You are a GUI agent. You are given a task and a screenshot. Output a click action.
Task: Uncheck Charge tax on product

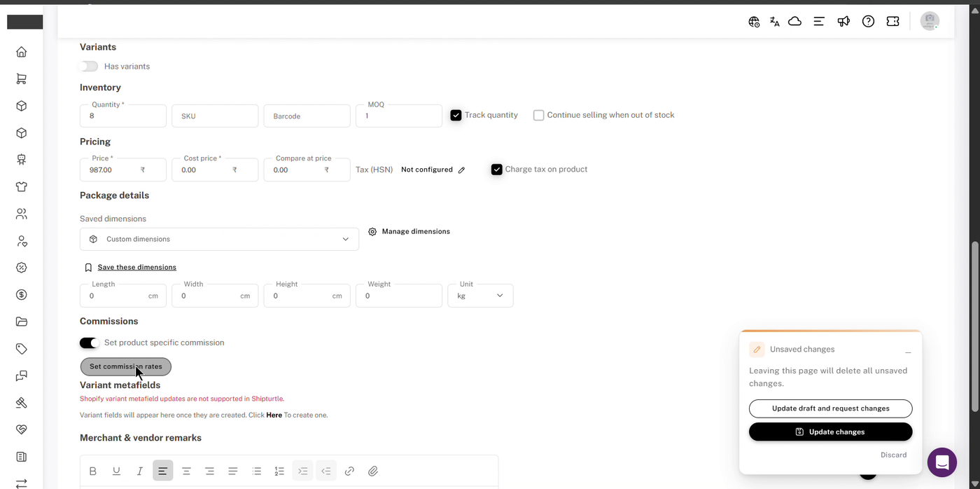click(x=496, y=170)
